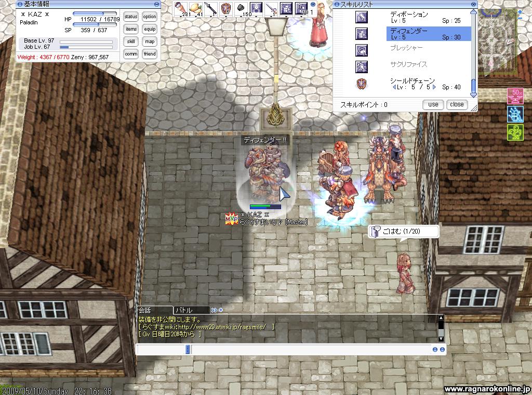Open dropdown arrow under silver sword slot
The width and height of the screenshot is (532, 395).
pos(271,16)
